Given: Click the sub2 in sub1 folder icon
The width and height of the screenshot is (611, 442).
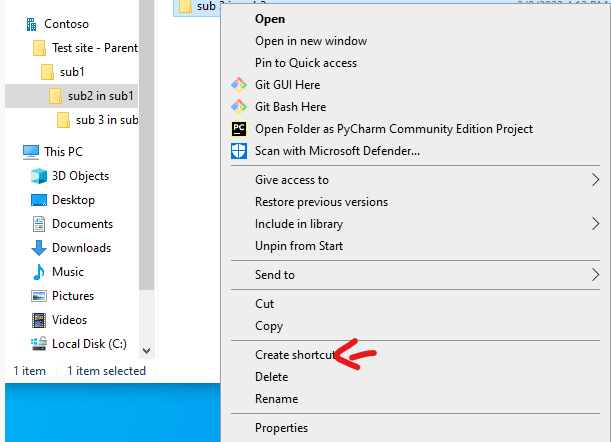Looking at the screenshot, I should click(55, 96).
